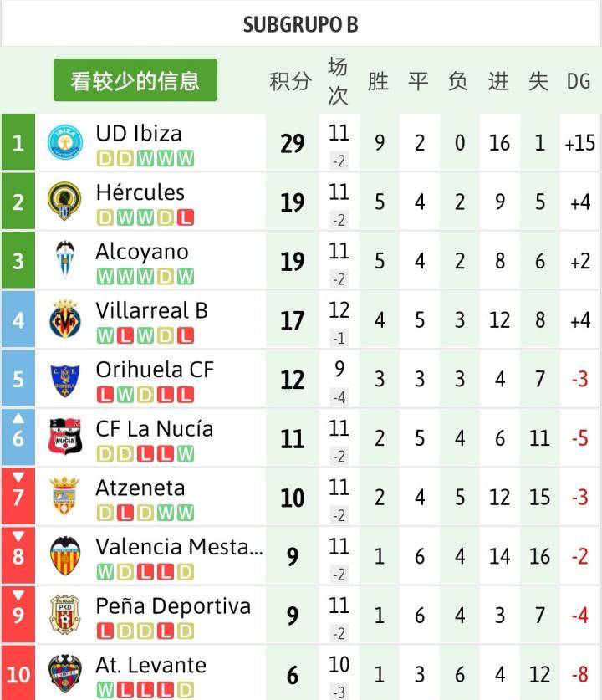Viewport: 602px width, 700px height.
Task: Click the Villarreal B yellow crest
Action: pos(65,319)
